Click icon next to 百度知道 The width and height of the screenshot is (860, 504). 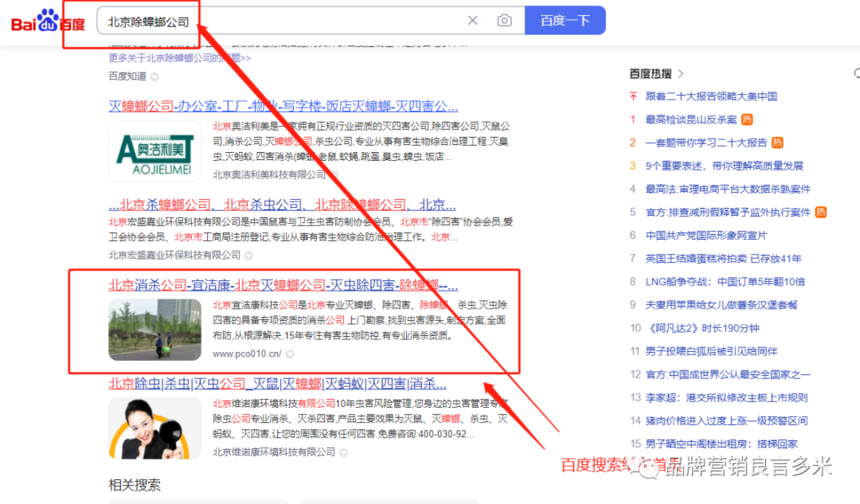155,77
